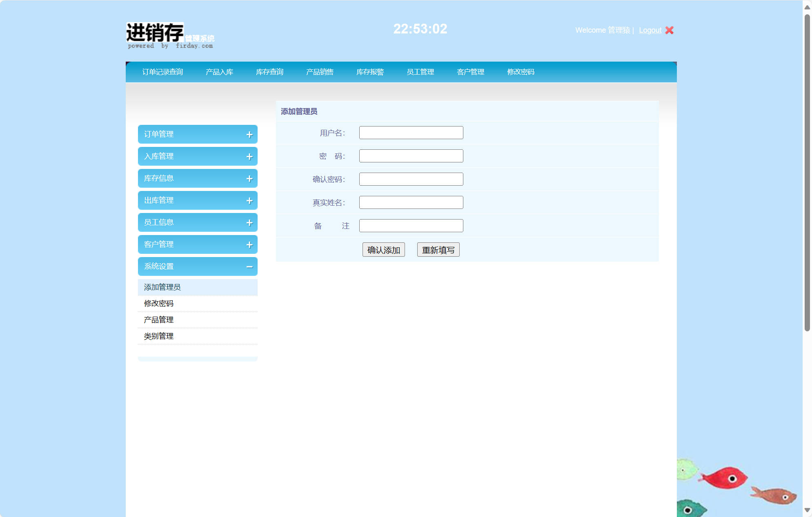Click the 用户名 input field
The width and height of the screenshot is (812, 517).
411,133
